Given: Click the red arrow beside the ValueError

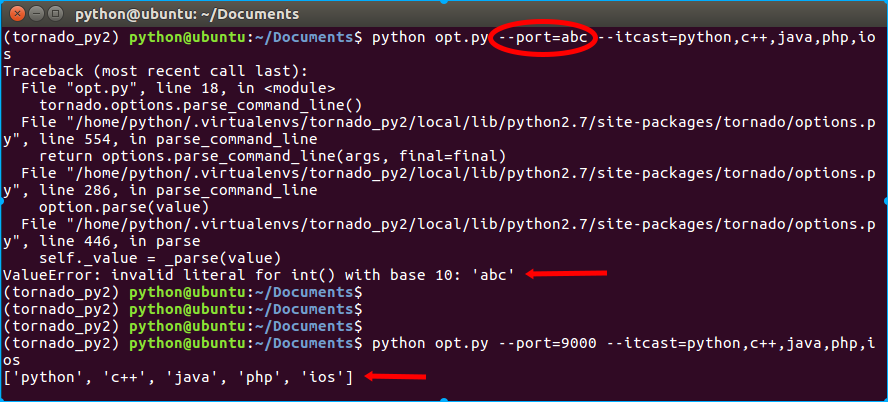Looking at the screenshot, I should pyautogui.click(x=567, y=273).
